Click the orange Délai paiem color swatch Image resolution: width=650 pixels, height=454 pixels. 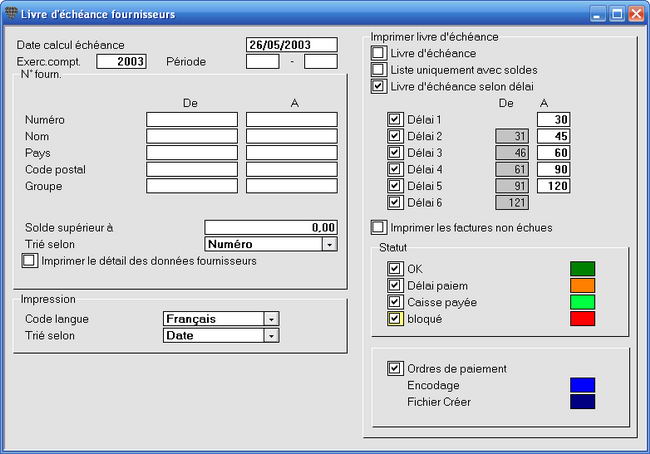(582, 285)
